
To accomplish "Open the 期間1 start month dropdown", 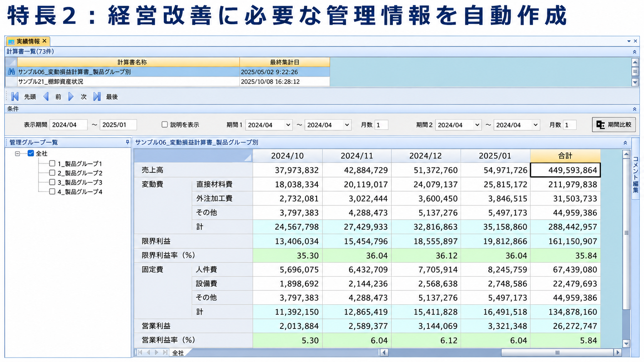I will pos(288,125).
